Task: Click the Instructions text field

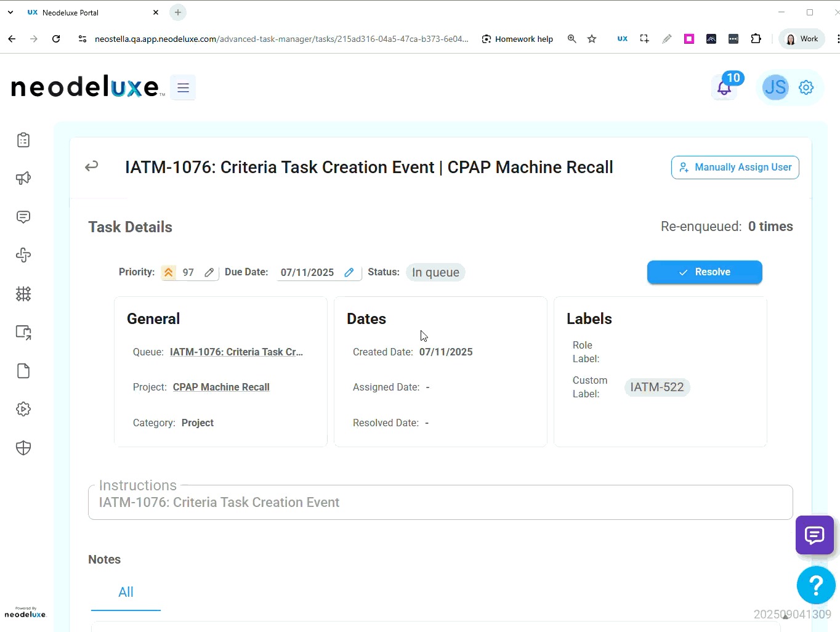Action: pyautogui.click(x=440, y=503)
